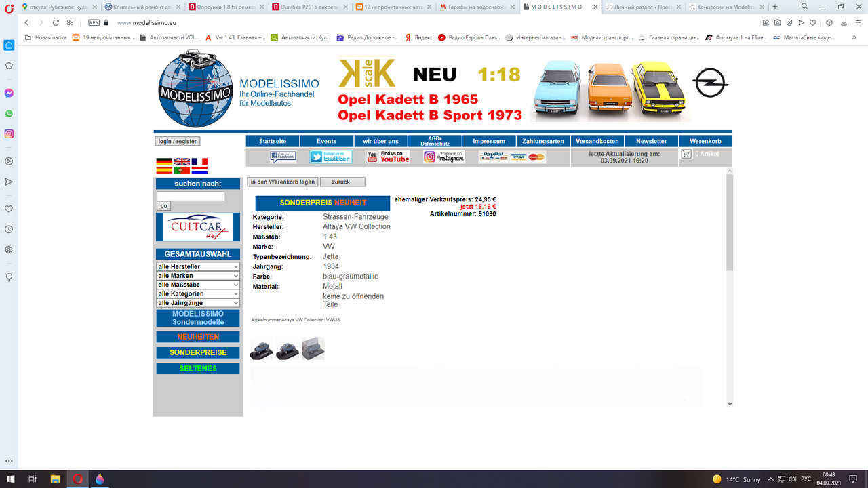Switch language with the French flag
The image size is (868, 488).
[x=199, y=162]
